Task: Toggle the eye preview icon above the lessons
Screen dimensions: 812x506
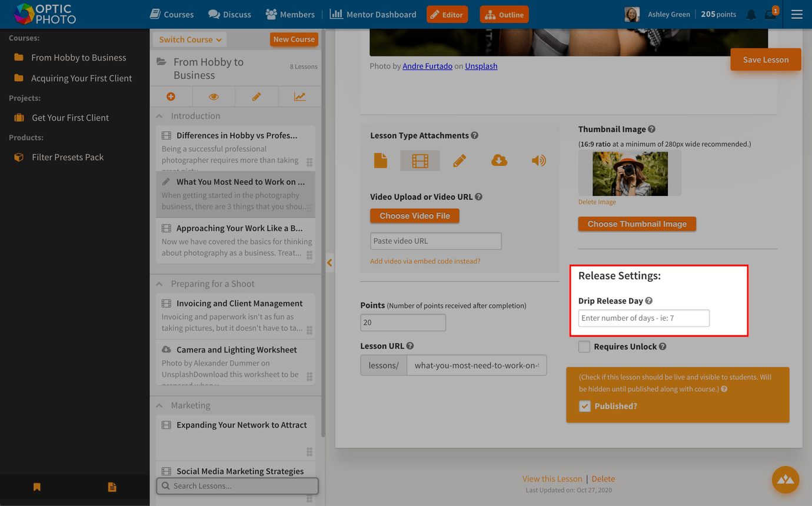Action: point(214,96)
